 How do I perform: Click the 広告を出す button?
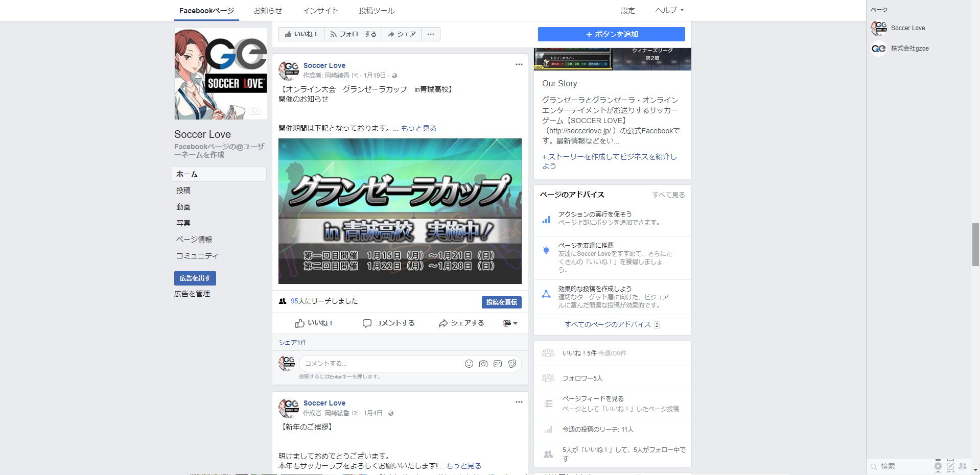(x=195, y=278)
